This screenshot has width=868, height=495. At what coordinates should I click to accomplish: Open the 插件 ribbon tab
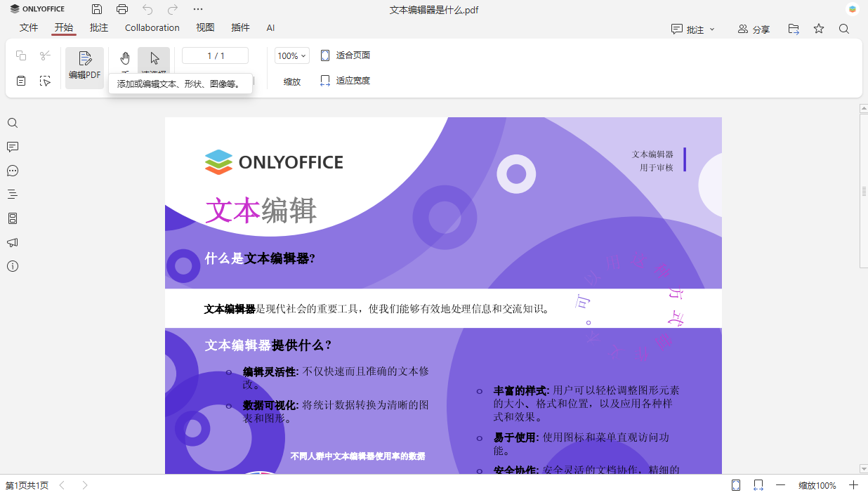pyautogui.click(x=240, y=27)
